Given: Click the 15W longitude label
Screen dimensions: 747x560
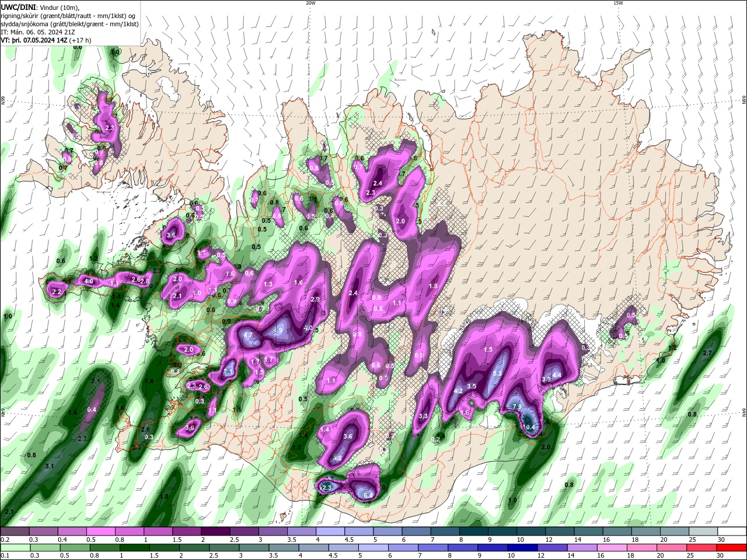Looking at the screenshot, I should tap(617, 3).
